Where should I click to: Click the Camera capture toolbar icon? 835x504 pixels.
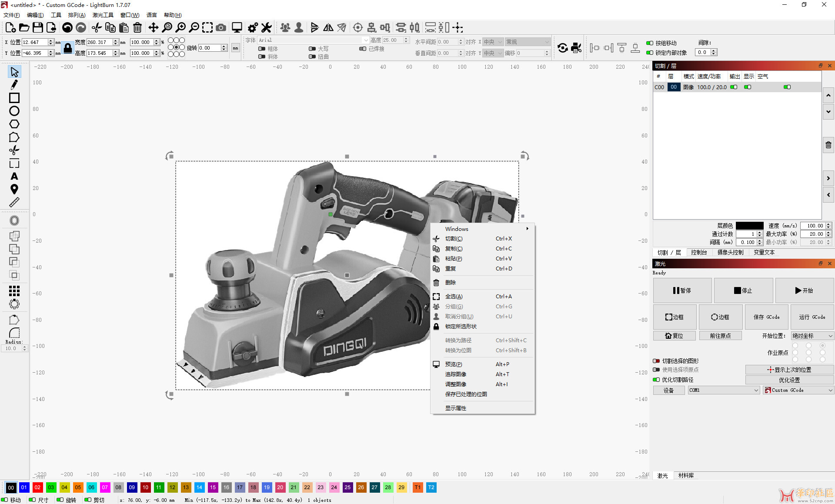pyautogui.click(x=221, y=28)
